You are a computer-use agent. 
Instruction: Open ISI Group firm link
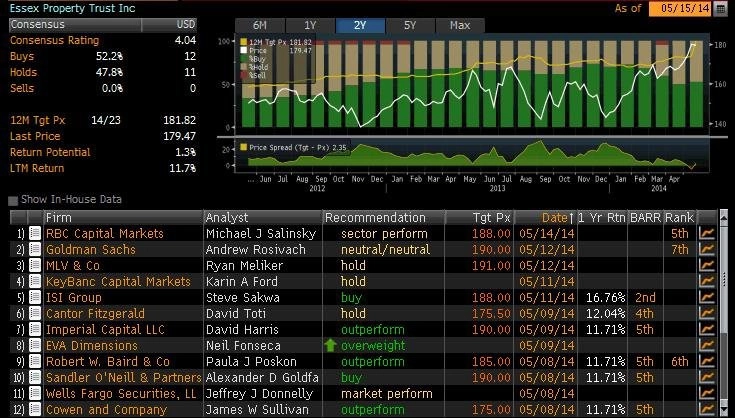pyautogui.click(x=74, y=297)
